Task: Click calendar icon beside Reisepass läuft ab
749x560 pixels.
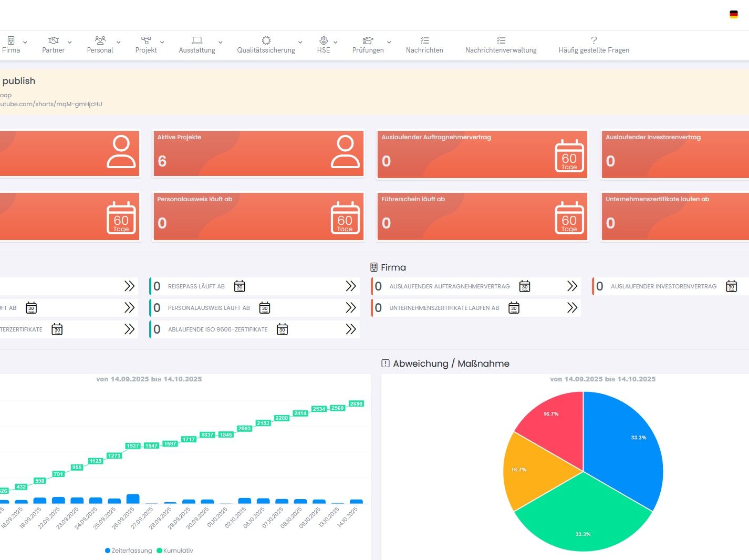Action: pos(240,286)
